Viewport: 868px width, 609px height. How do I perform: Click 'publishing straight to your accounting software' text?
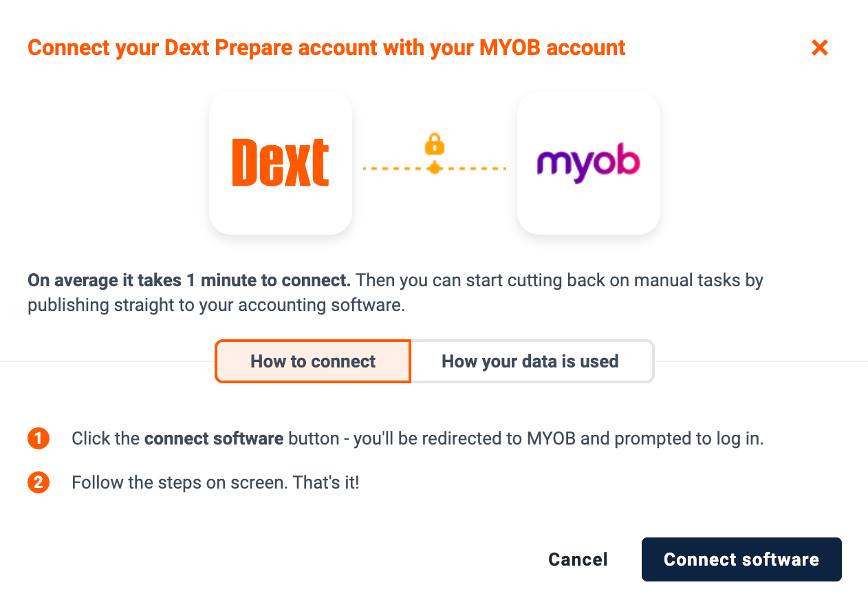click(217, 305)
